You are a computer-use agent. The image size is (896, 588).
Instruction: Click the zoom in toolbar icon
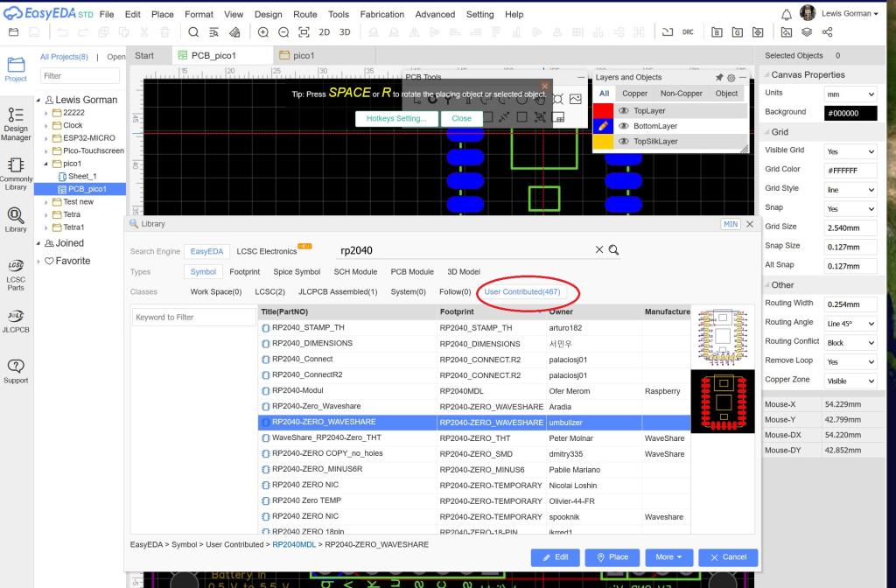click(263, 32)
